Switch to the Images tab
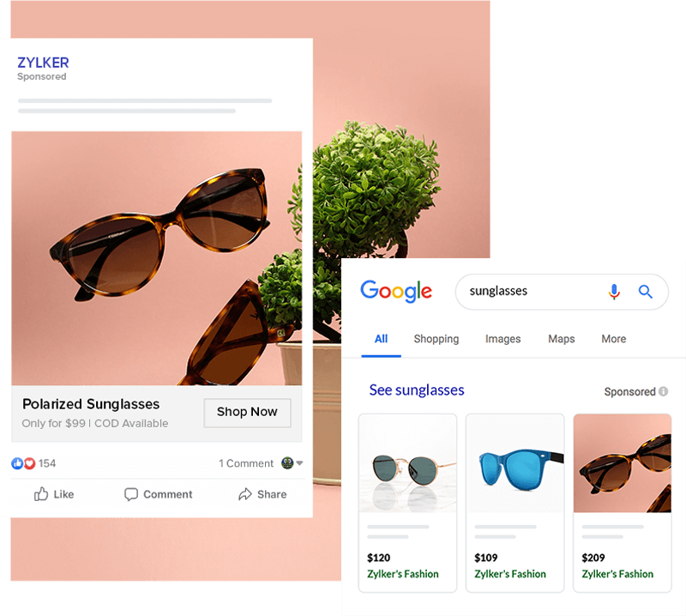 tap(502, 339)
